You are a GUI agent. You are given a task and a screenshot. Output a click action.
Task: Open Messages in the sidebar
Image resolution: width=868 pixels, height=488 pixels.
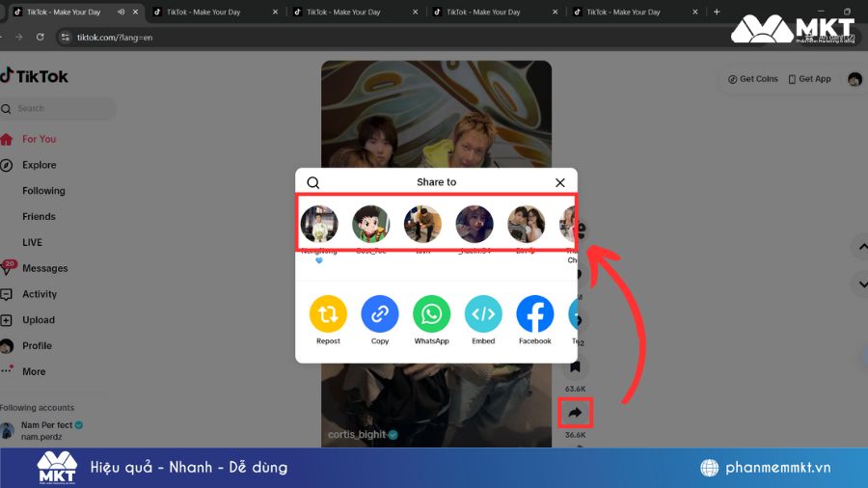44,268
